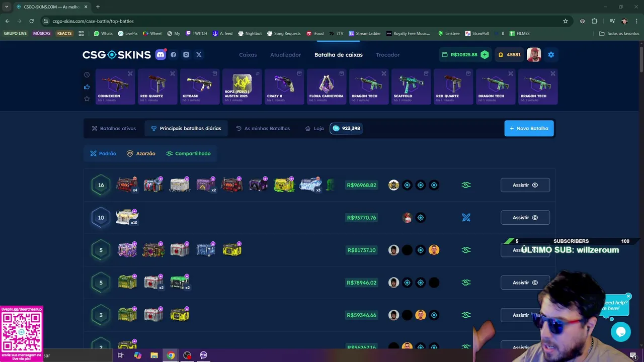Open the Linktree bookmark

click(449, 34)
